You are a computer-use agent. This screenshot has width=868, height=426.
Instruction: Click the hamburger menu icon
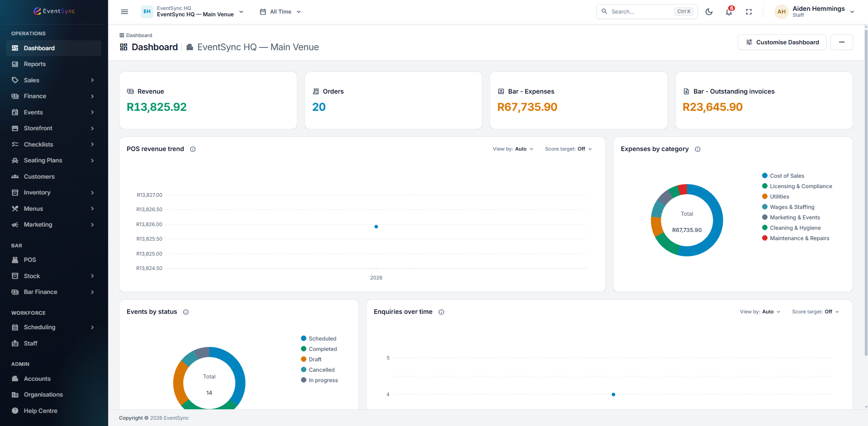pyautogui.click(x=124, y=12)
